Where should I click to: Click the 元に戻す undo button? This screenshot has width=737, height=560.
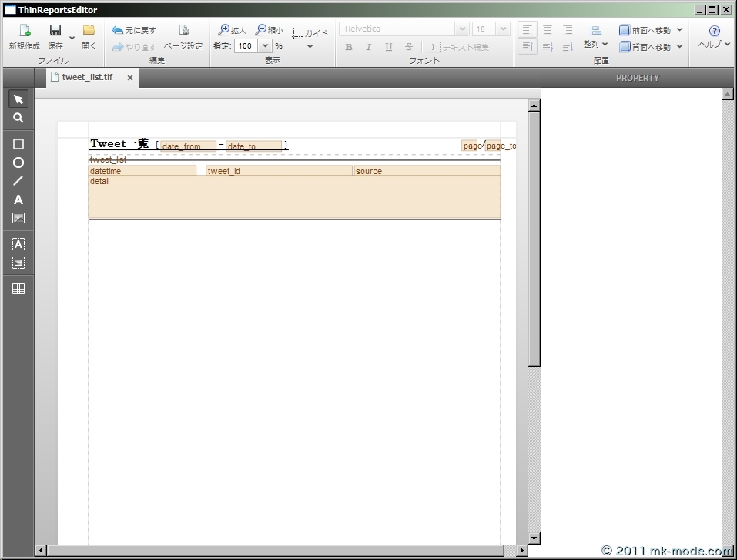pos(134,30)
